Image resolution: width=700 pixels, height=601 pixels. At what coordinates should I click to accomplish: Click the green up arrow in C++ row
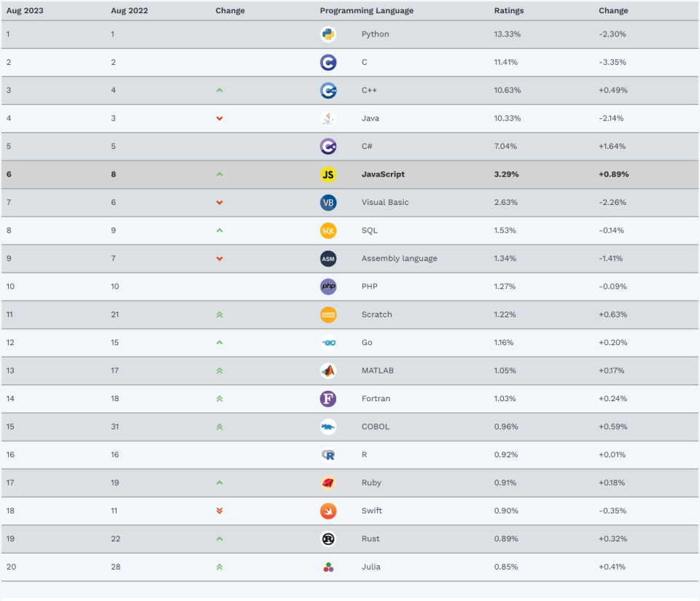point(219,90)
